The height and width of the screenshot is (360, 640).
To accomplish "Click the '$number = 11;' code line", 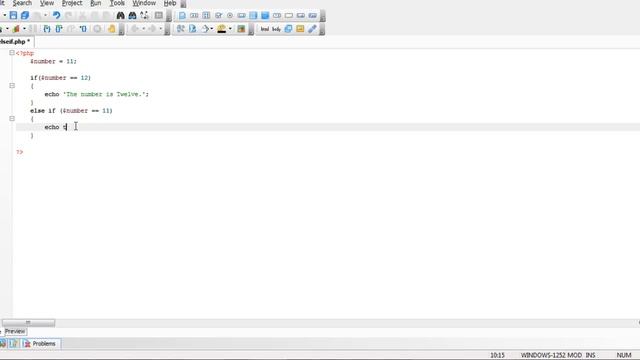I will (53, 61).
